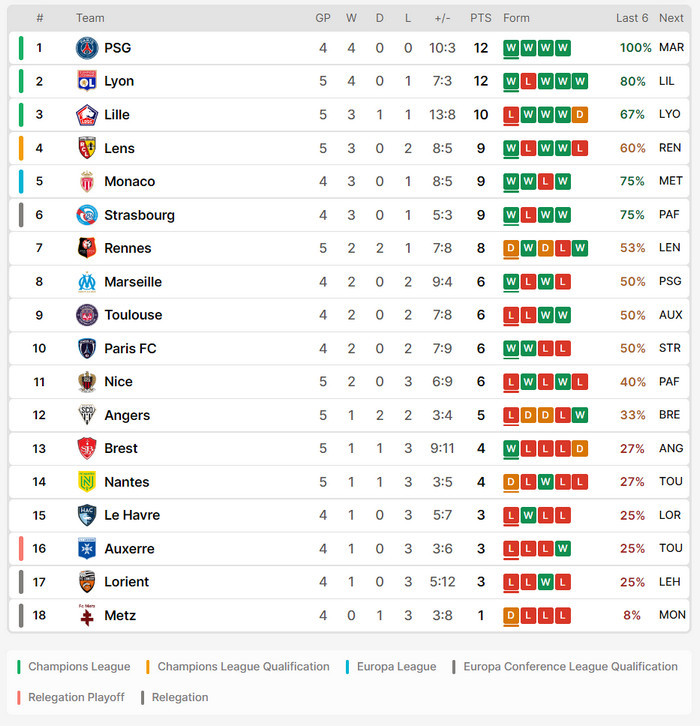Click the Rennes team crest
This screenshot has width=700, height=726.
pyautogui.click(x=87, y=248)
